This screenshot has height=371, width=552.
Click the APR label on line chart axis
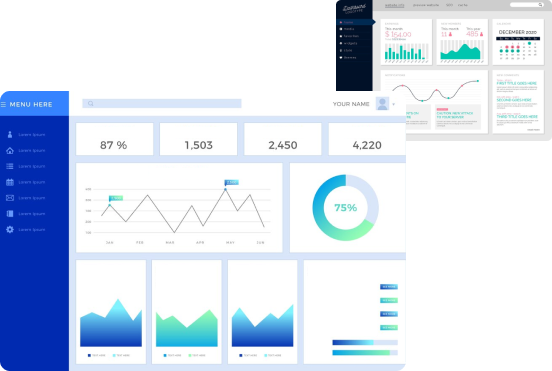click(200, 243)
